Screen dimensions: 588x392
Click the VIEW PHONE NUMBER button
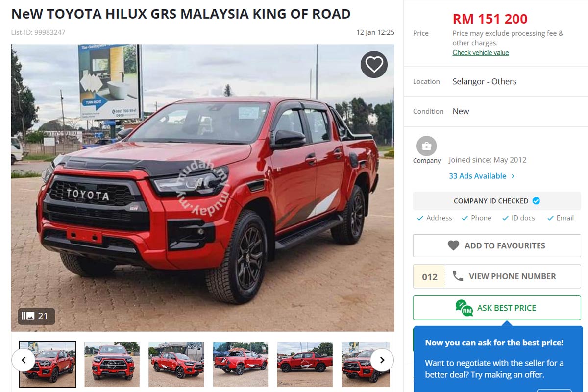click(x=497, y=276)
